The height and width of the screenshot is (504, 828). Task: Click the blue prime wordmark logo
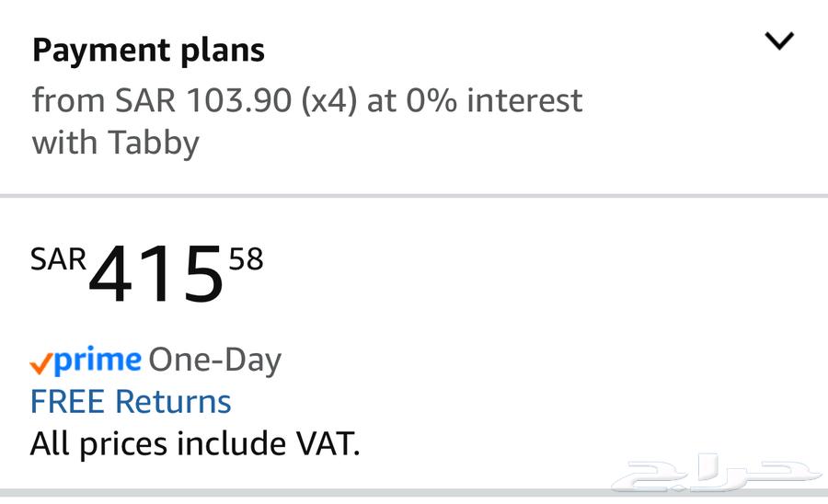(x=98, y=361)
